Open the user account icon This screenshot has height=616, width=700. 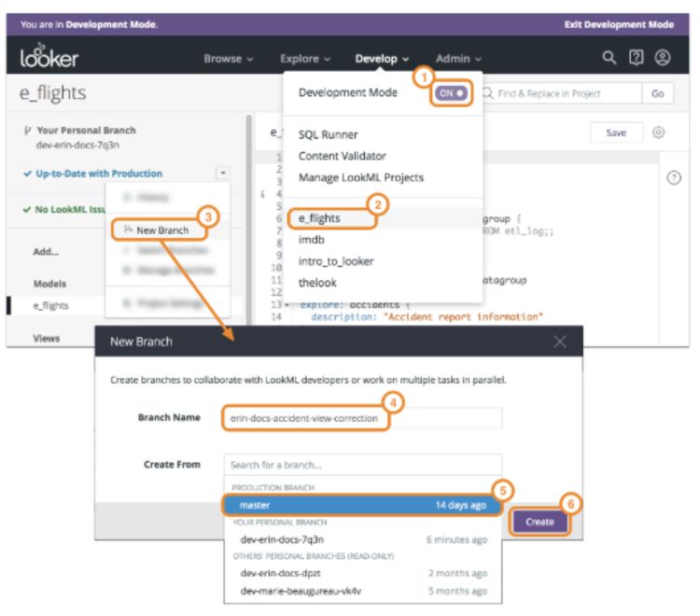click(663, 58)
